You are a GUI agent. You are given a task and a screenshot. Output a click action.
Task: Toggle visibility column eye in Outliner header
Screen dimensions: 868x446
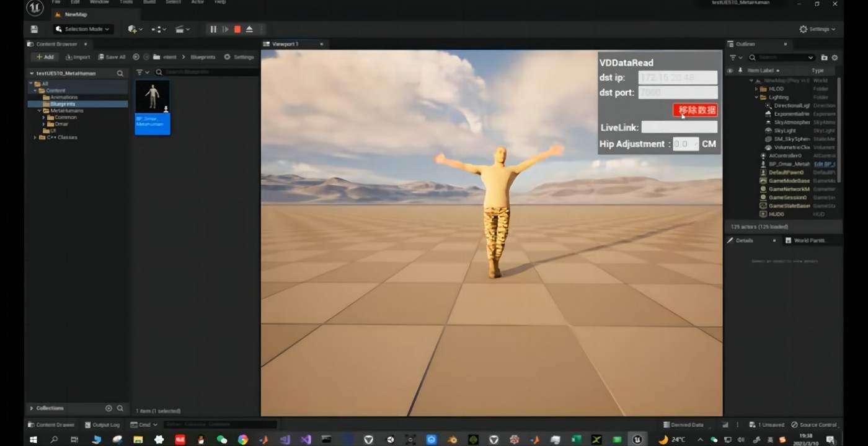[729, 71]
